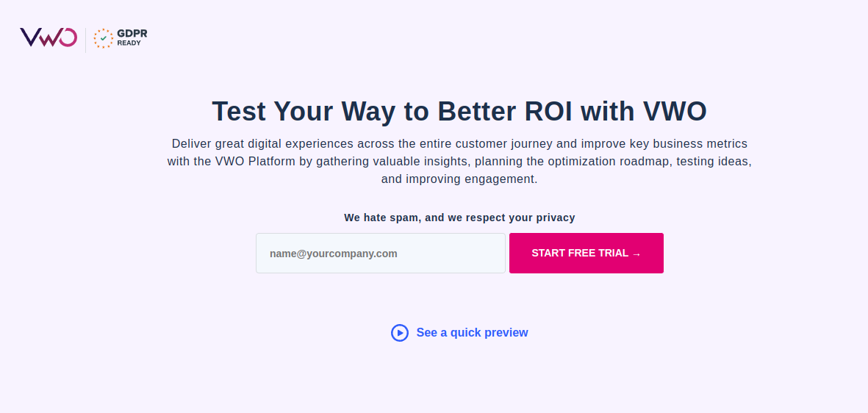This screenshot has height=413, width=868.
Task: Click the vertical divider beside VWO logo
Action: click(86, 40)
